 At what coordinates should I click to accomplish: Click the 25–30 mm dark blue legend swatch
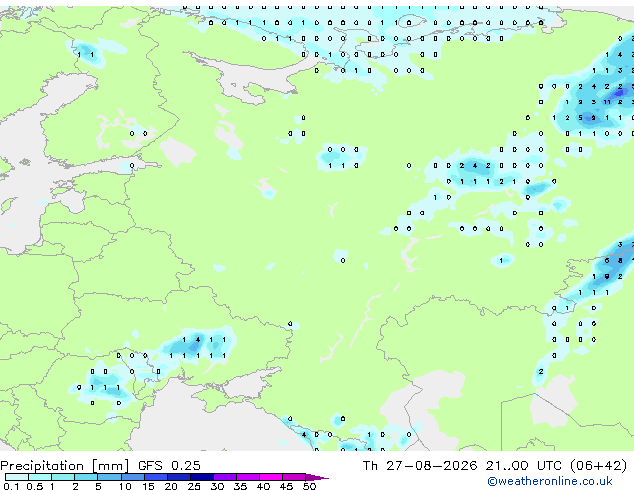[202, 477]
